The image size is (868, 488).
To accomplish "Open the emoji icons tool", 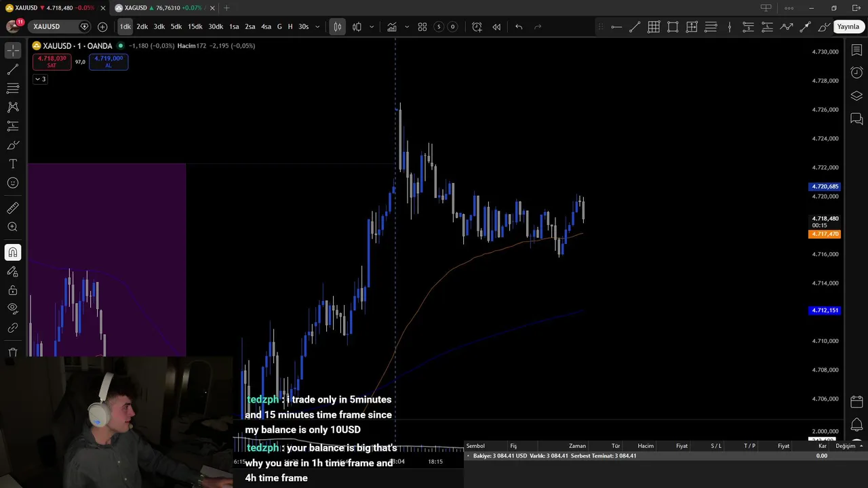I will [x=13, y=183].
